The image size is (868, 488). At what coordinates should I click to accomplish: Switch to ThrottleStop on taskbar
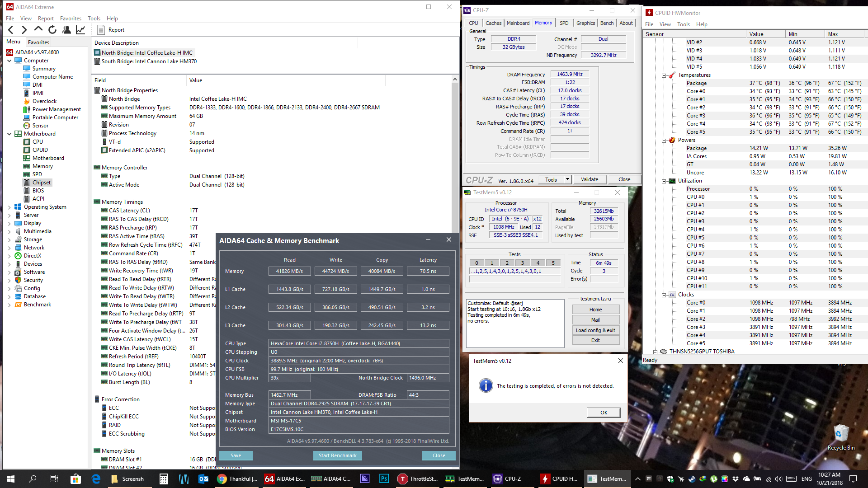click(418, 479)
